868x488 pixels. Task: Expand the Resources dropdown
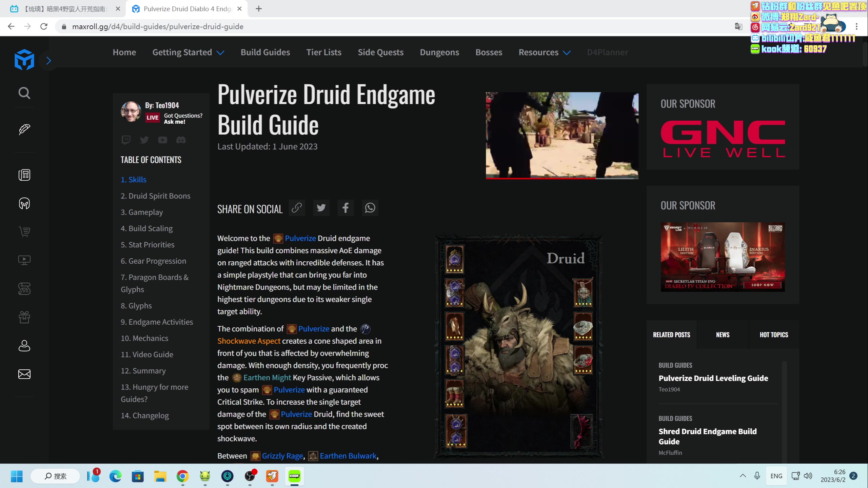545,52
